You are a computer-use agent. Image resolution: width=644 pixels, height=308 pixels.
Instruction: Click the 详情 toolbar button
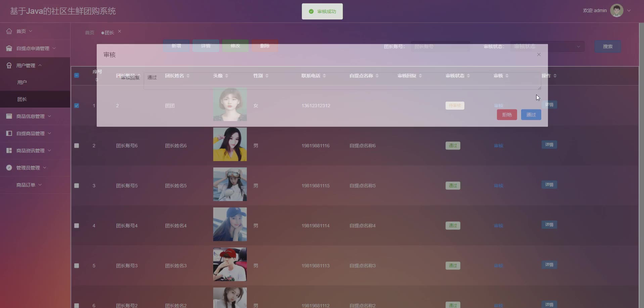[206, 46]
